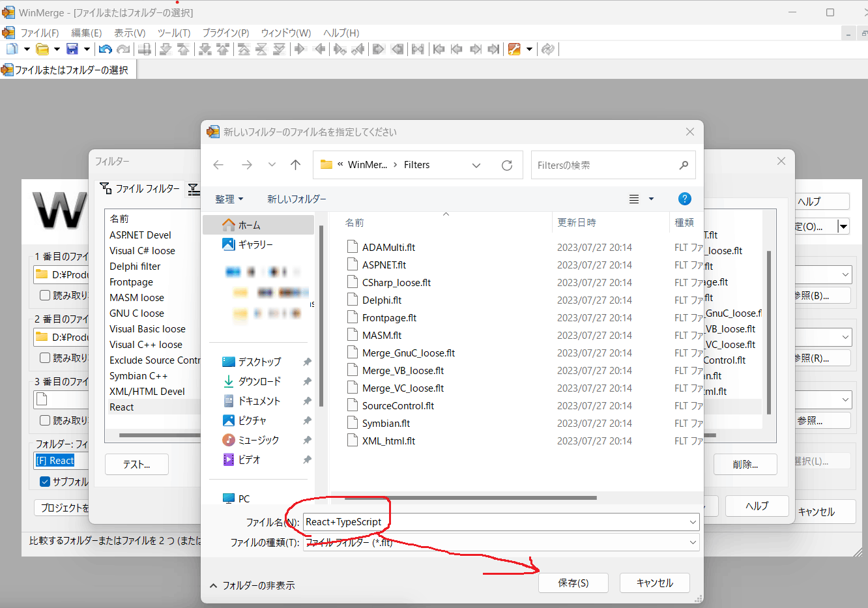The width and height of the screenshot is (868, 608).
Task: Open the 表示(V) menu
Action: click(130, 33)
